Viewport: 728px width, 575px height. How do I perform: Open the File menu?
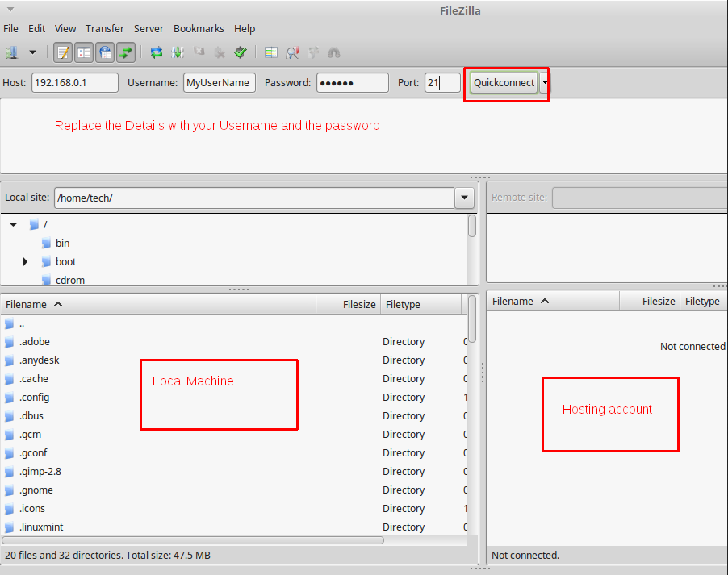(x=10, y=29)
